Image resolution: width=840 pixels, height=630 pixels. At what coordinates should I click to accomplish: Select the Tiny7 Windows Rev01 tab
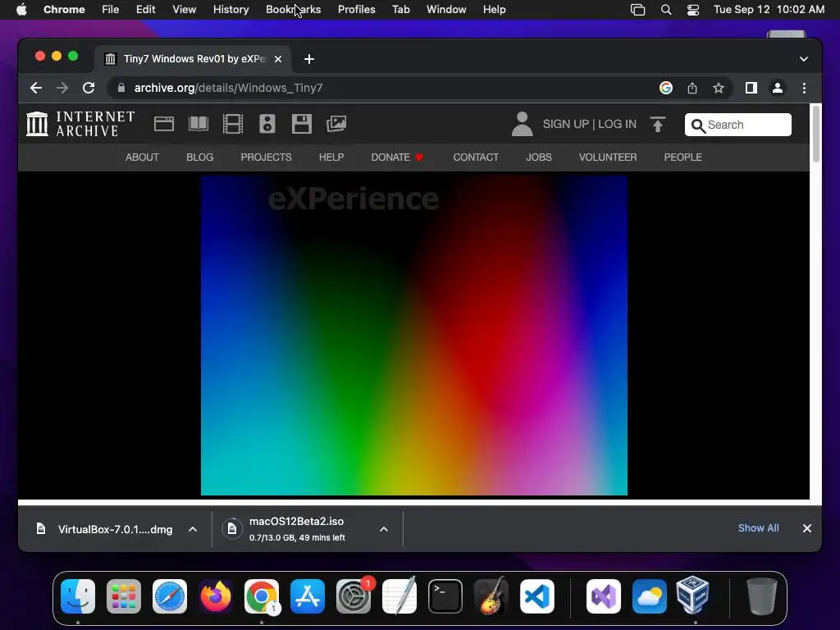194,59
